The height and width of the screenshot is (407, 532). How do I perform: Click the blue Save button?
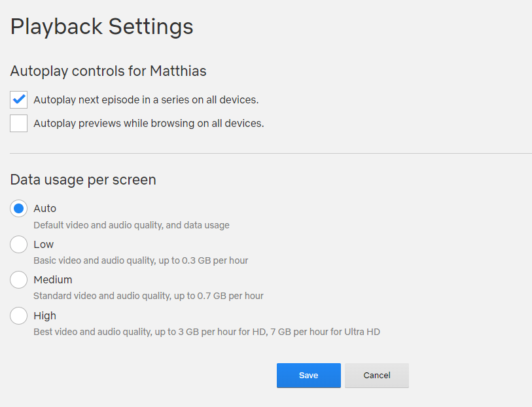(x=308, y=376)
